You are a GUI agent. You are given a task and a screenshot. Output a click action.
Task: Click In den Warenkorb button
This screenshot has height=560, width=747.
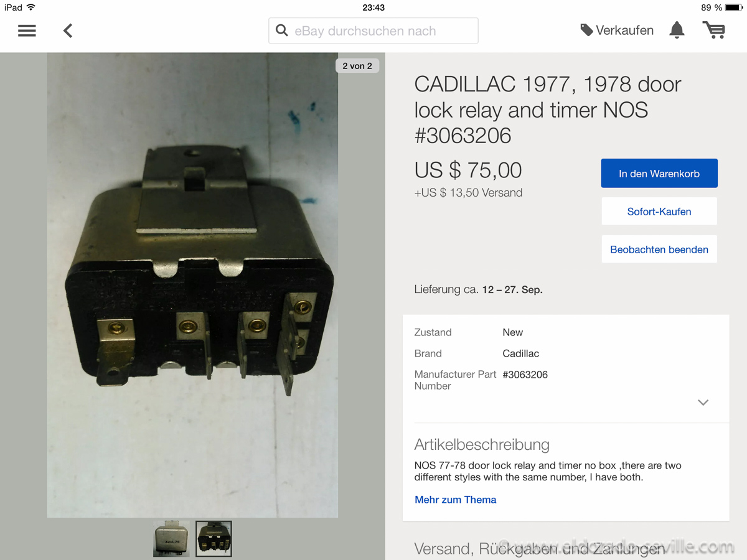point(659,174)
